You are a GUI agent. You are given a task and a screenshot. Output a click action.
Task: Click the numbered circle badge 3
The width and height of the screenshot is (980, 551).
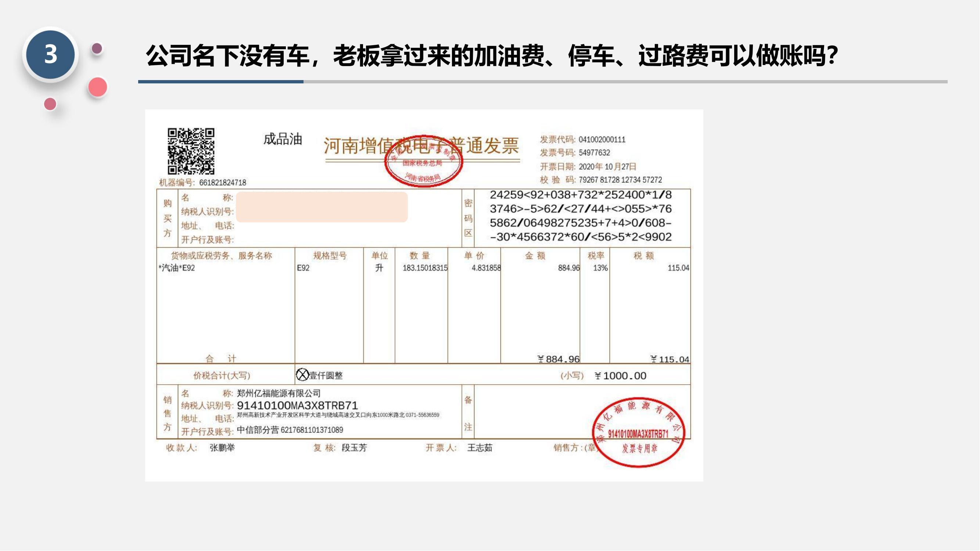click(51, 54)
